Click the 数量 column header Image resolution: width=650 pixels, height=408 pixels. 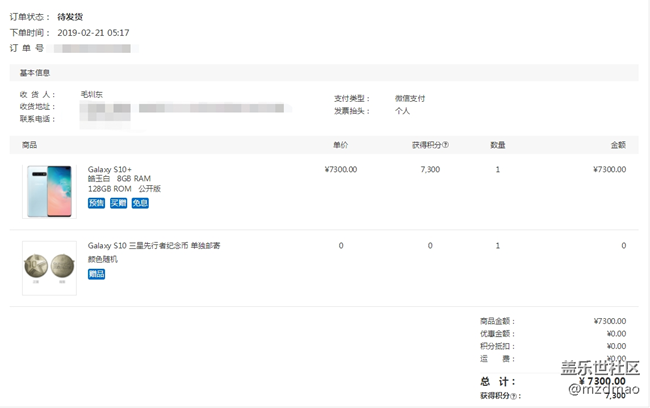pyautogui.click(x=497, y=145)
